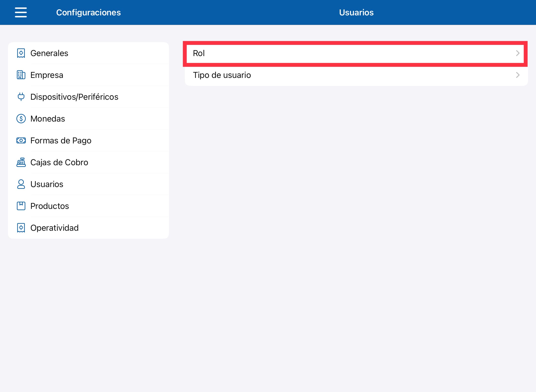This screenshot has width=536, height=392.
Task: Select Empresa in the sidebar
Action: [x=89, y=75]
